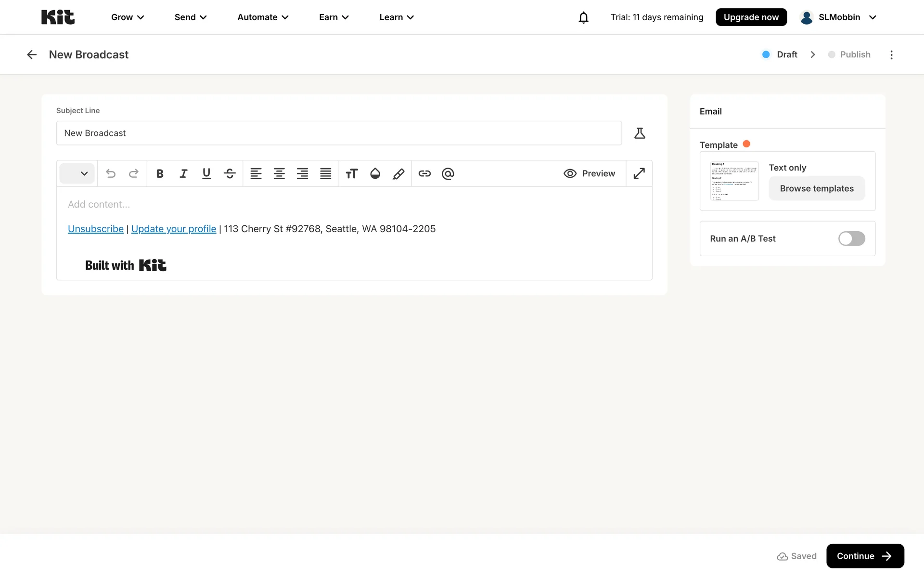
Task: Insert a link with chain icon
Action: tap(424, 173)
